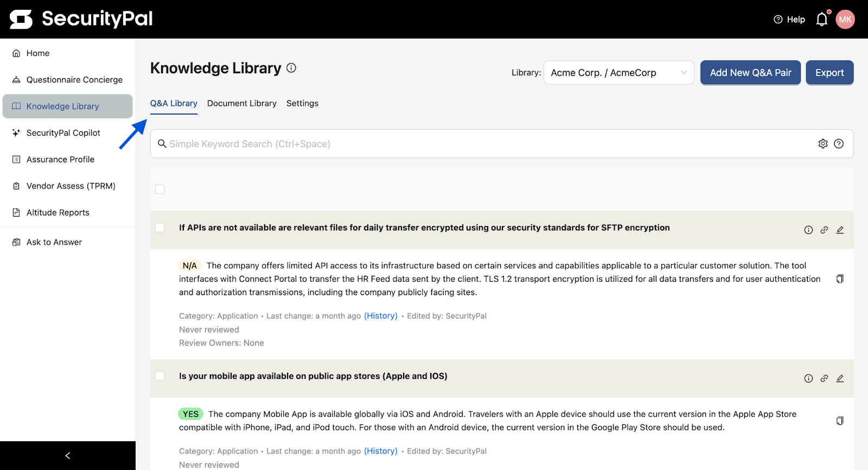Image resolution: width=868 pixels, height=470 pixels.
Task: Check the SFTP encryption question checkbox
Action: tap(160, 227)
